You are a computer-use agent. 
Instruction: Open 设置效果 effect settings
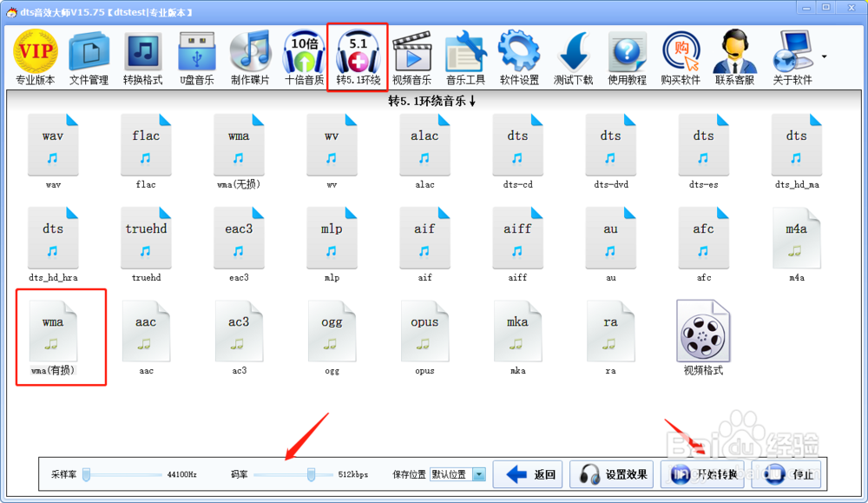[x=611, y=474]
